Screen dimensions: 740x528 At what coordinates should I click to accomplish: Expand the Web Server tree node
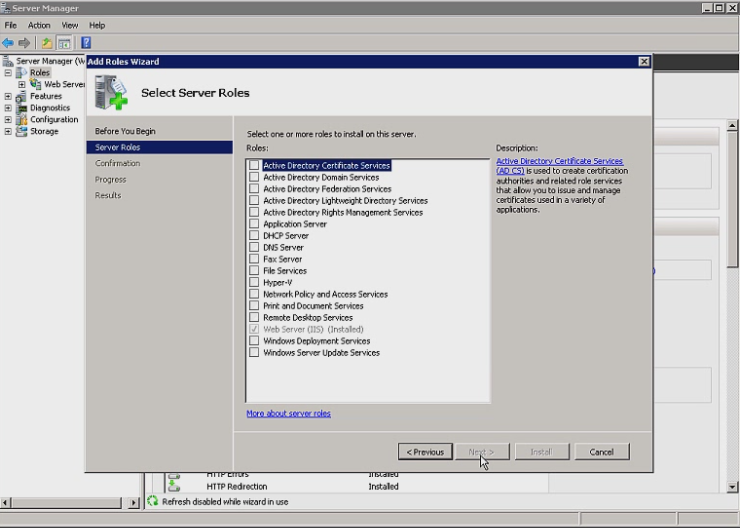[22, 84]
